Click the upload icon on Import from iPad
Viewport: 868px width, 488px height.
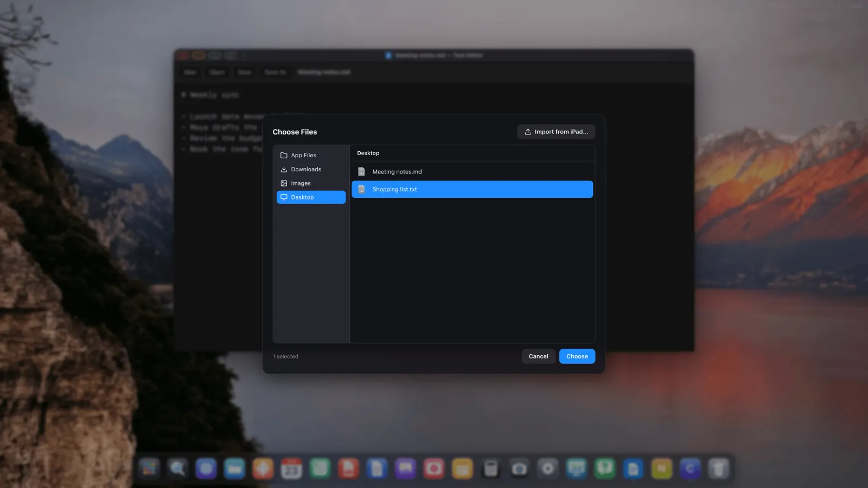click(528, 132)
